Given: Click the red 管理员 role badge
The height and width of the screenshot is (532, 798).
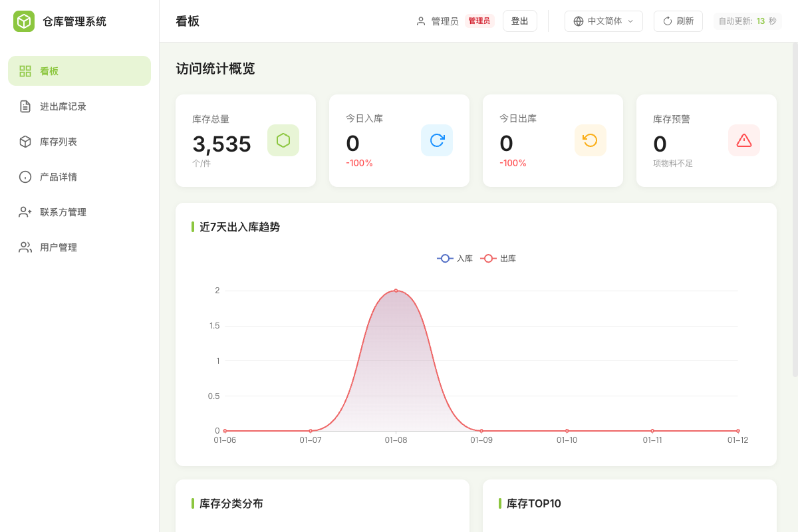Looking at the screenshot, I should click(479, 21).
